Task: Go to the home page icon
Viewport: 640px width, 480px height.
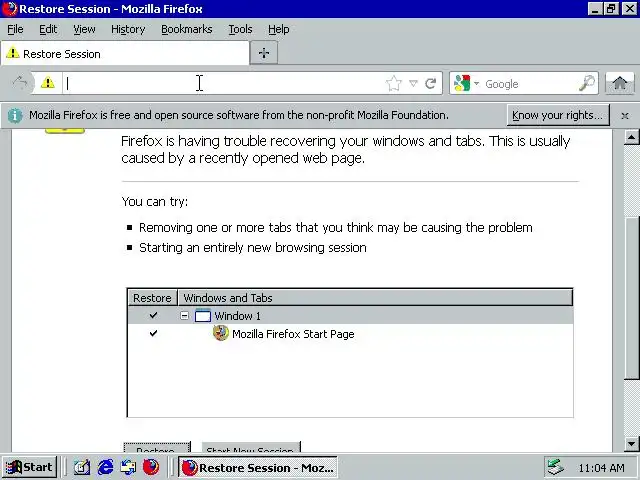Action: [x=620, y=83]
